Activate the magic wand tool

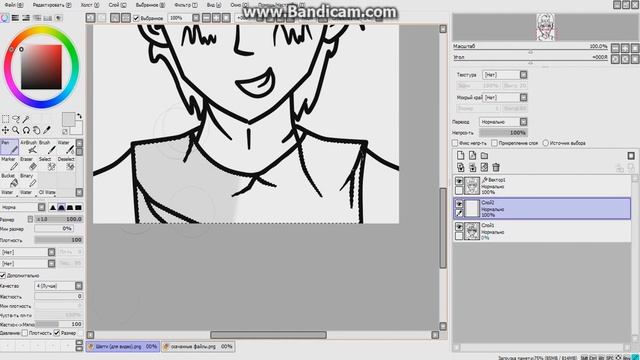coord(26,119)
